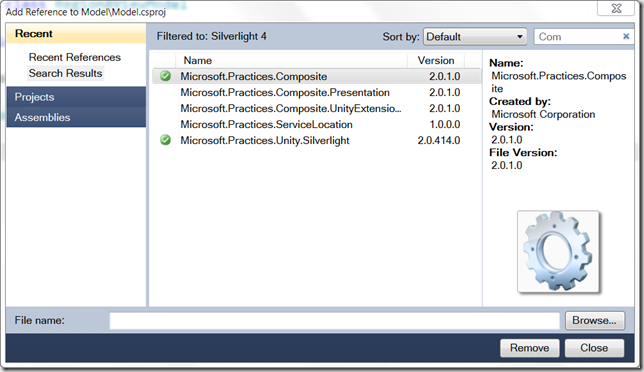The width and height of the screenshot is (644, 372).
Task: Click version 2.0.414.0 in the list
Action: tap(439, 140)
